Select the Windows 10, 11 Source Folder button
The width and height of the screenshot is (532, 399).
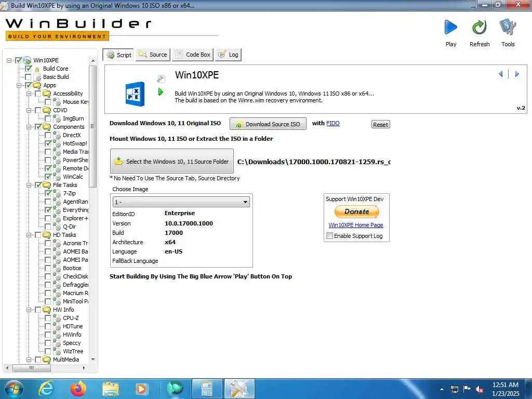[x=171, y=161]
